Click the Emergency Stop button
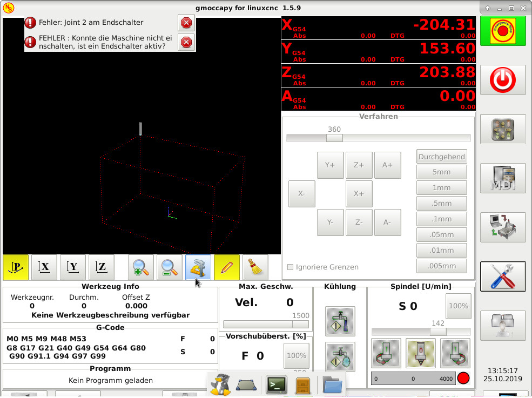 [503, 31]
